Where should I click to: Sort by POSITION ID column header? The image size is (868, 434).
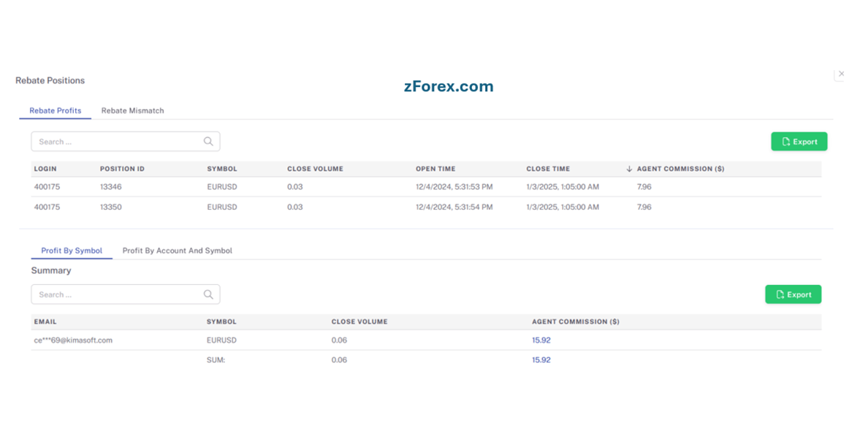(122, 169)
